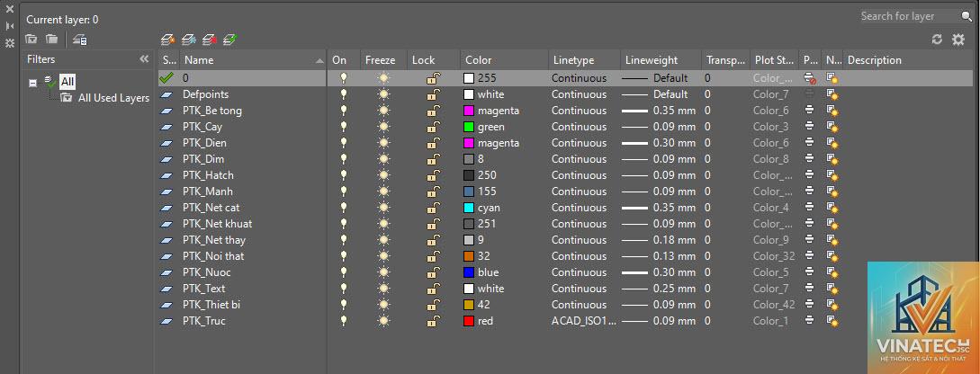Screen dimensions: 980x374
Task: Click the palette auto-hide icon
Action: [x=9, y=26]
